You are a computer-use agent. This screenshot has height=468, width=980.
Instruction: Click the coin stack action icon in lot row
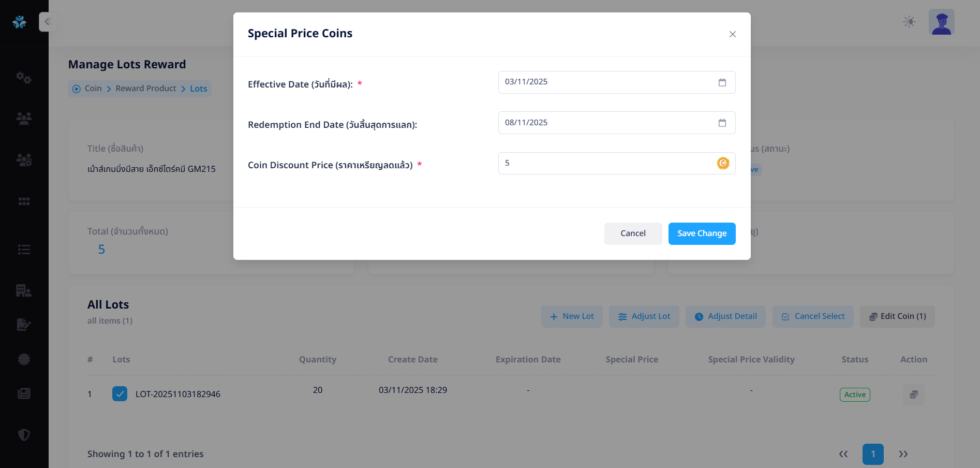point(913,394)
